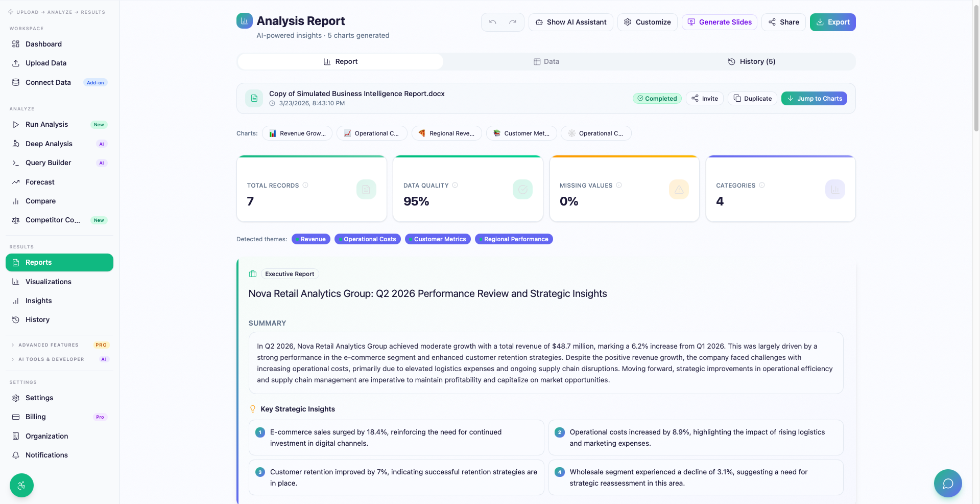Image resolution: width=980 pixels, height=504 pixels.
Task: Open Settings in sidebar
Action: pos(59,398)
